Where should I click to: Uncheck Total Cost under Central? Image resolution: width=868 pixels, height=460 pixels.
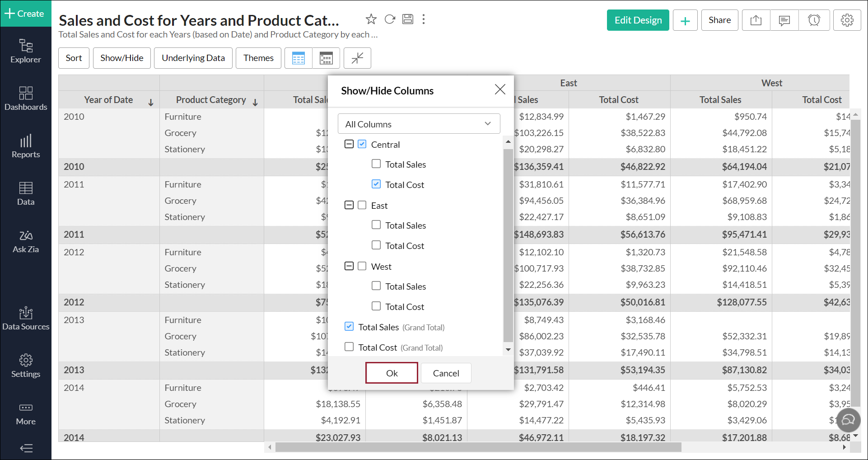click(376, 184)
